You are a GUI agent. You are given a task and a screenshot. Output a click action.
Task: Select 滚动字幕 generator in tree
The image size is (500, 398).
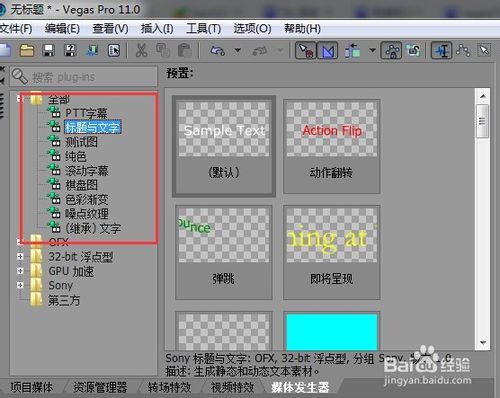(86, 171)
